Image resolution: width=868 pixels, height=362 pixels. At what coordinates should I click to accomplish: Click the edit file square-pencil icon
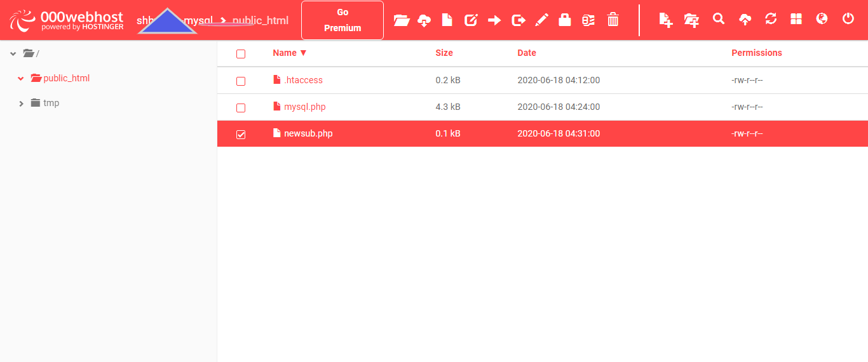coord(471,20)
